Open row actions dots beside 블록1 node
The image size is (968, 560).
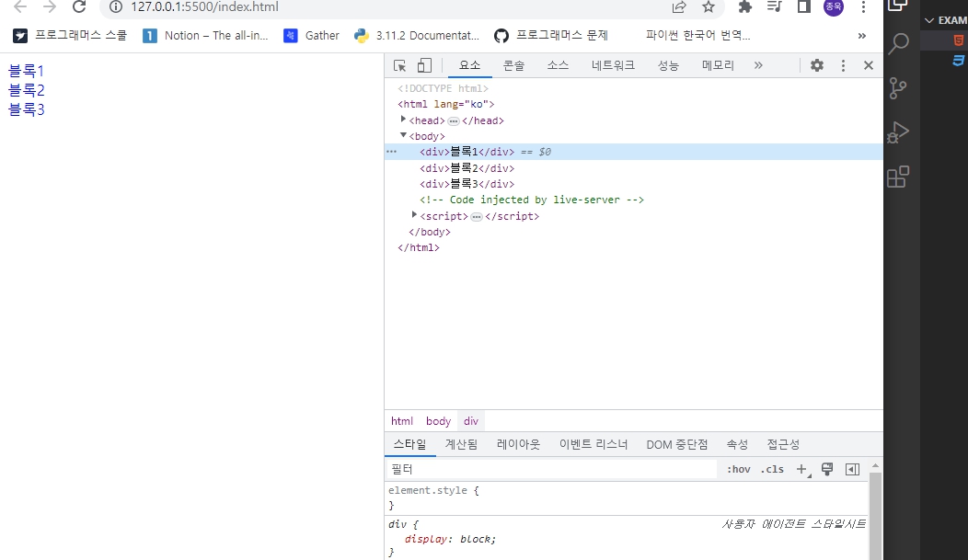(391, 151)
